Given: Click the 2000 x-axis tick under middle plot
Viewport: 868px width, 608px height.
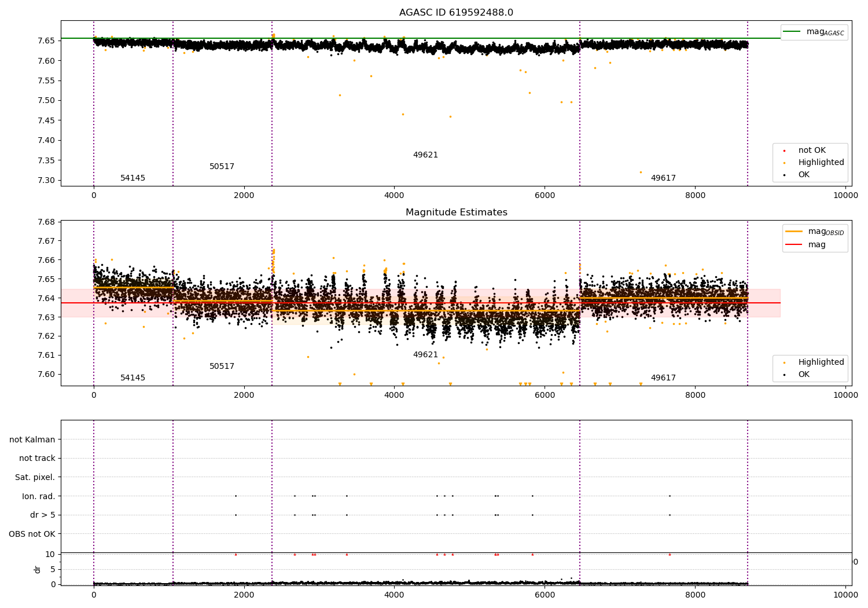Looking at the screenshot, I should (x=244, y=395).
